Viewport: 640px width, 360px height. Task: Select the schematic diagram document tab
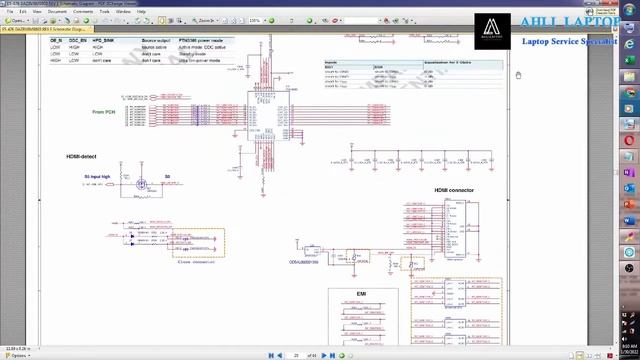coord(47,29)
